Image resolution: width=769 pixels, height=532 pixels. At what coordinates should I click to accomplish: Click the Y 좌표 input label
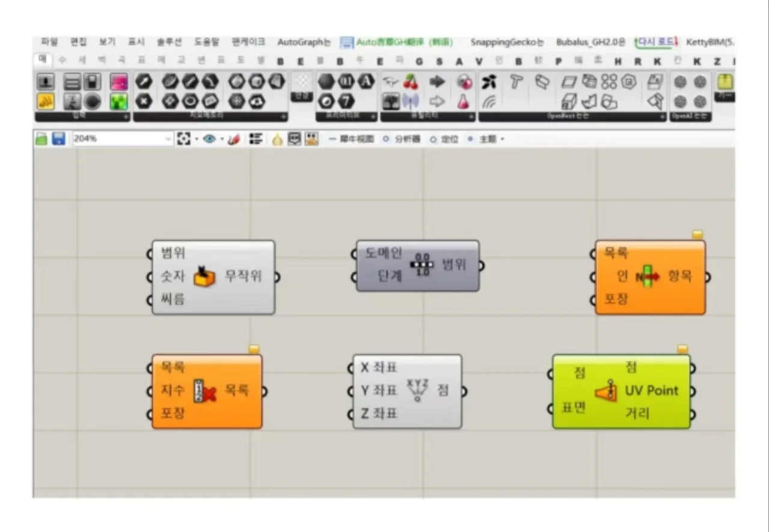[x=379, y=391]
